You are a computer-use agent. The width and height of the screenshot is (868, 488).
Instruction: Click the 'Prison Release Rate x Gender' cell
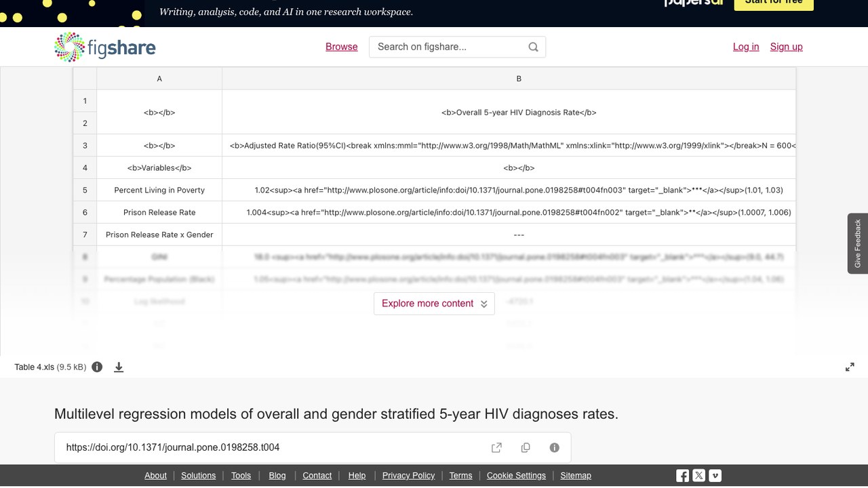(x=159, y=235)
